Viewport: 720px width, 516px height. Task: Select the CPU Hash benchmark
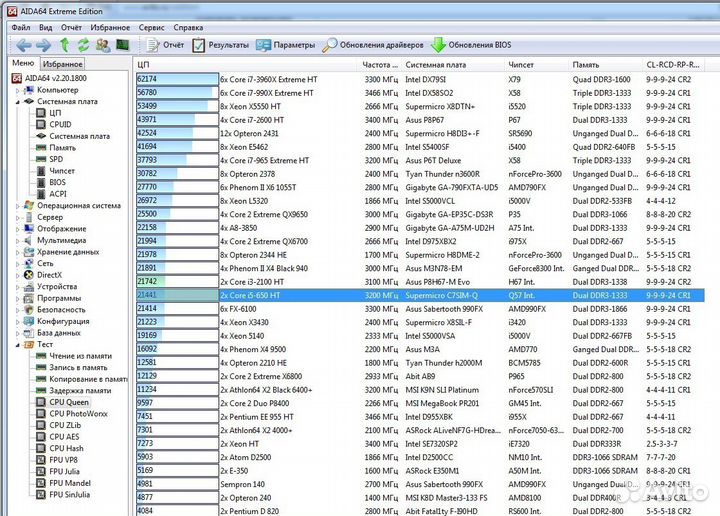60,449
